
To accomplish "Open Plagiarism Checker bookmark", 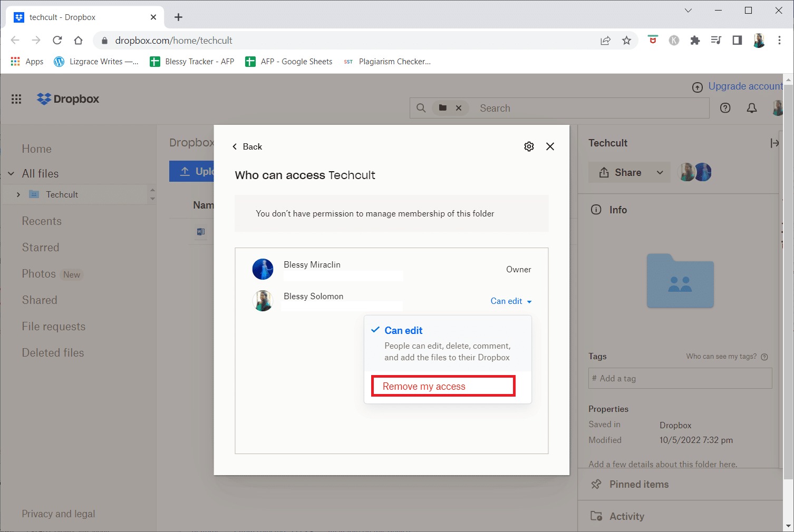I will coord(387,62).
